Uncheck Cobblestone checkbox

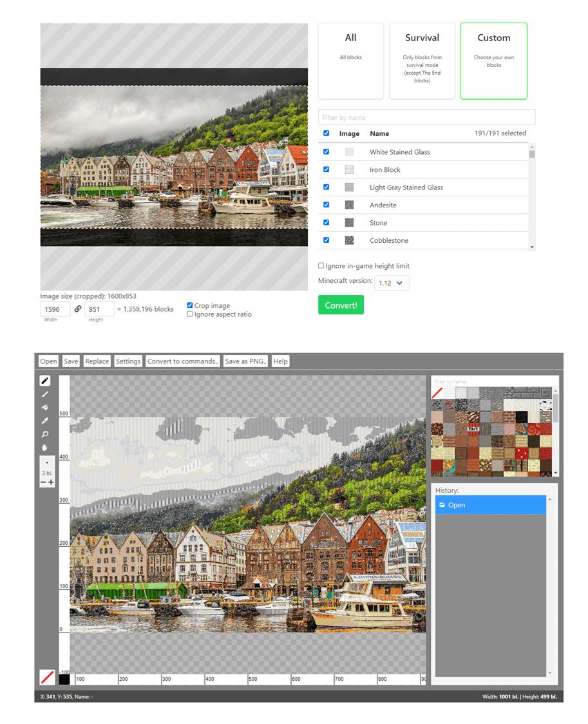(327, 240)
